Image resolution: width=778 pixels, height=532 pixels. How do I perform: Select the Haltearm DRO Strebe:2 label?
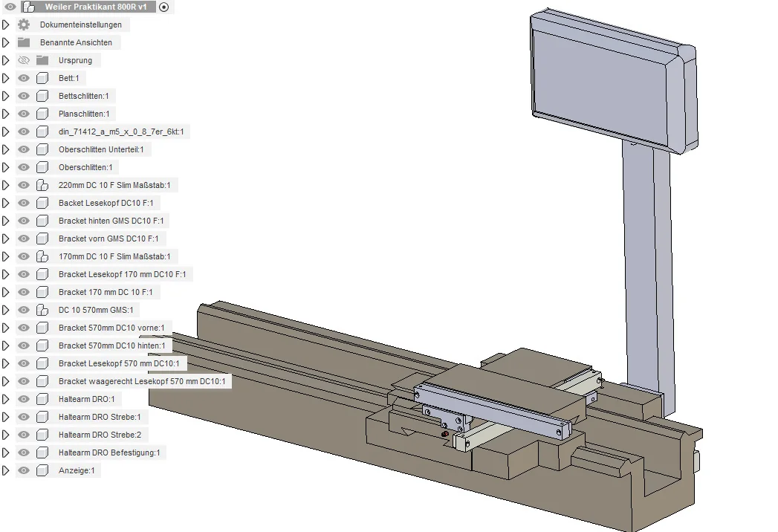100,435
